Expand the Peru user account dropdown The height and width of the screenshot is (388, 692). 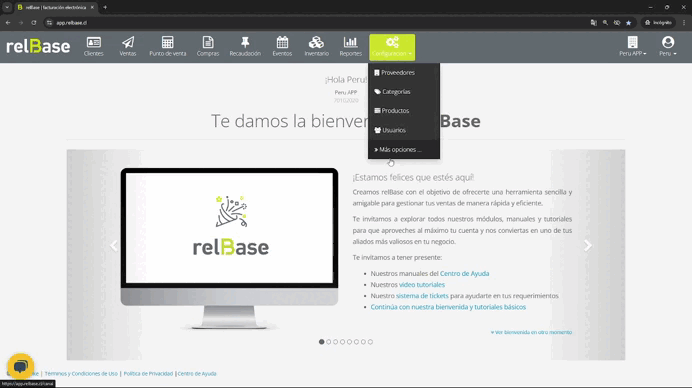[x=668, y=46]
